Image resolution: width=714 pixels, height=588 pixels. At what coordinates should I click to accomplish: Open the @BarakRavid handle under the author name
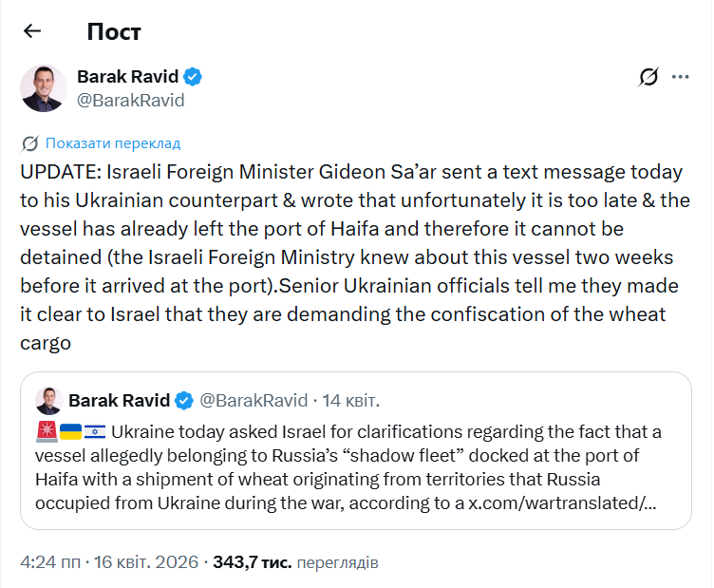(x=130, y=100)
